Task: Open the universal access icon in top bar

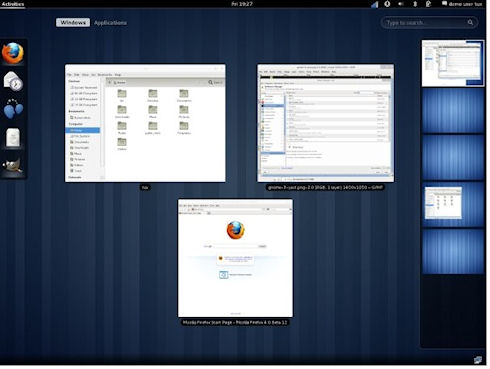Action: 387,4
